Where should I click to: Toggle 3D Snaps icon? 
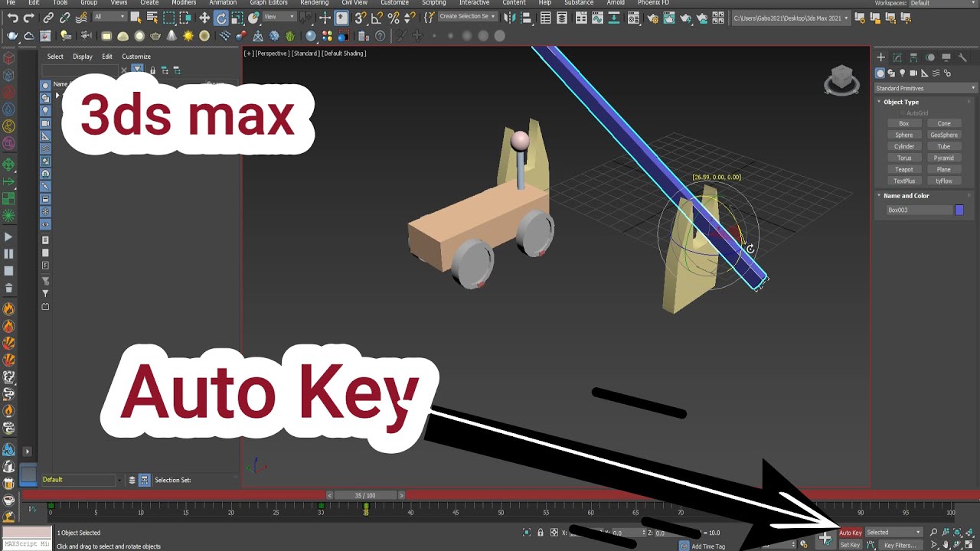click(x=360, y=18)
